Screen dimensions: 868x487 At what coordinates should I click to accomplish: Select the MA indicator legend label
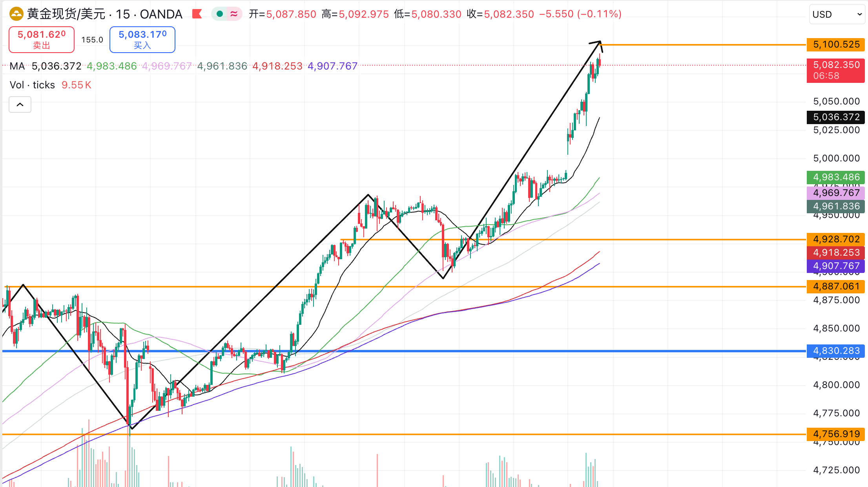coord(17,66)
